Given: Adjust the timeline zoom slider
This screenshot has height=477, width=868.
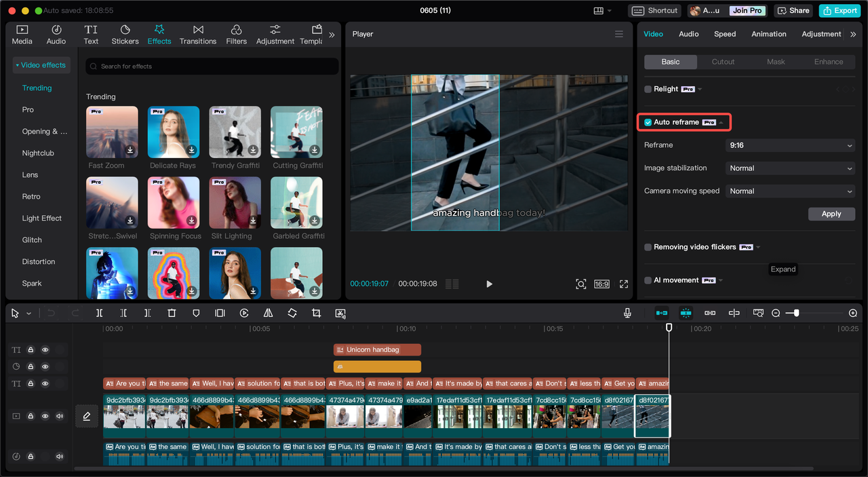Looking at the screenshot, I should coord(796,313).
